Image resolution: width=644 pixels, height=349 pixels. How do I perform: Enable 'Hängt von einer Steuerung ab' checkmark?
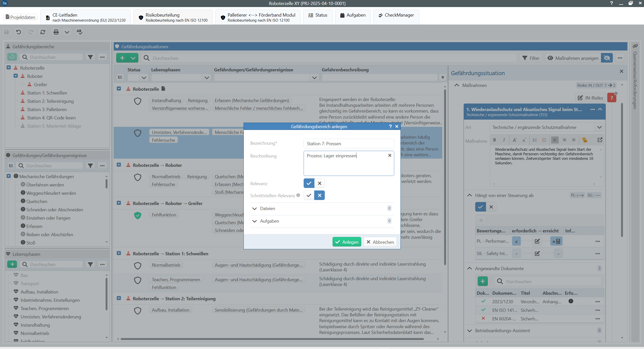[x=480, y=207]
